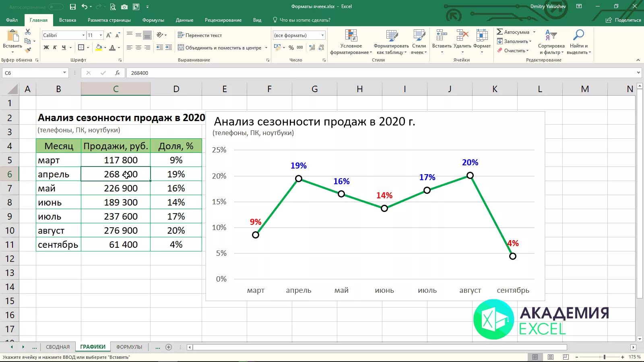Switch to Page Break preview in status bar
Image resolution: width=644 pixels, height=362 pixels.
click(x=566, y=357)
